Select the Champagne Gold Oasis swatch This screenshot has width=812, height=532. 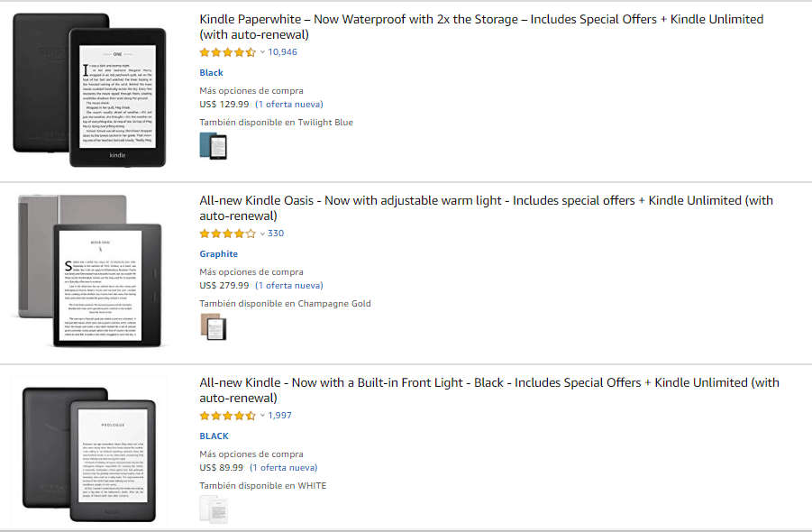[x=214, y=327]
